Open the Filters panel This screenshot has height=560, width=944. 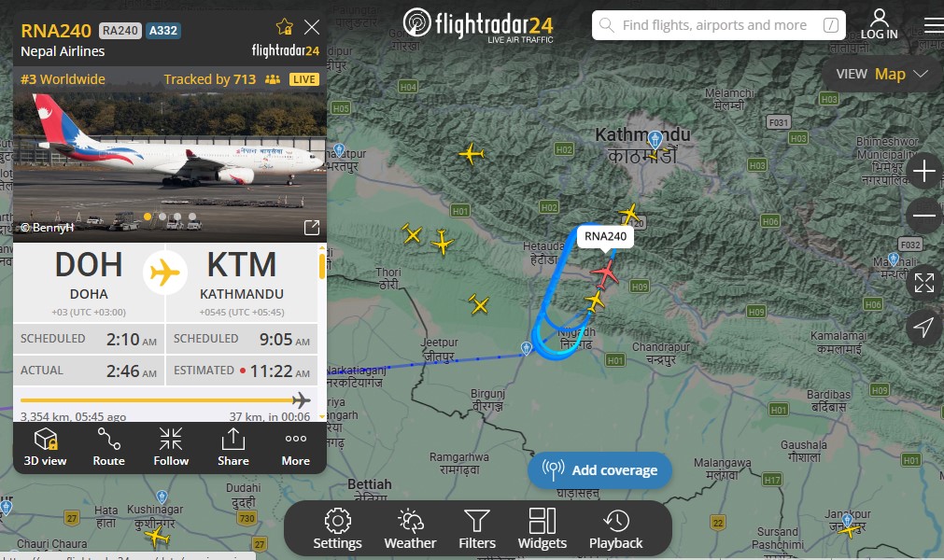pyautogui.click(x=477, y=528)
